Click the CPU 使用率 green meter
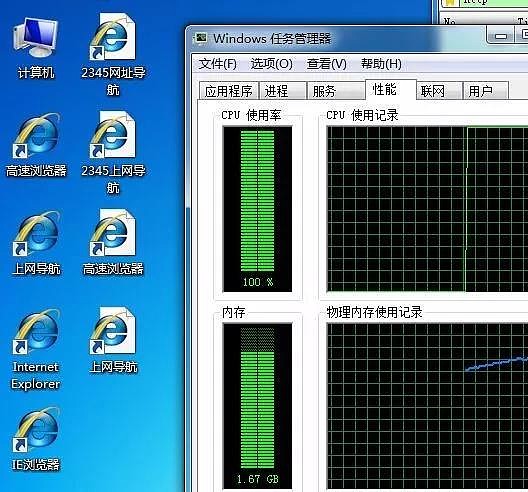 pos(258,209)
